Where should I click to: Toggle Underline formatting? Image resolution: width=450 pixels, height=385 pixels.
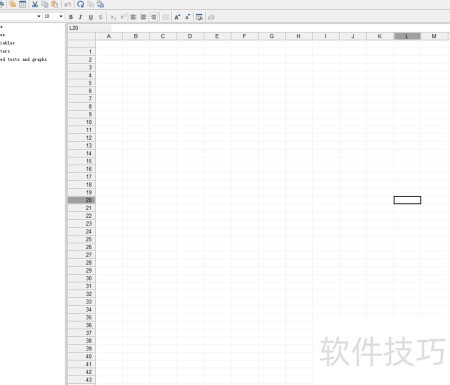click(91, 17)
